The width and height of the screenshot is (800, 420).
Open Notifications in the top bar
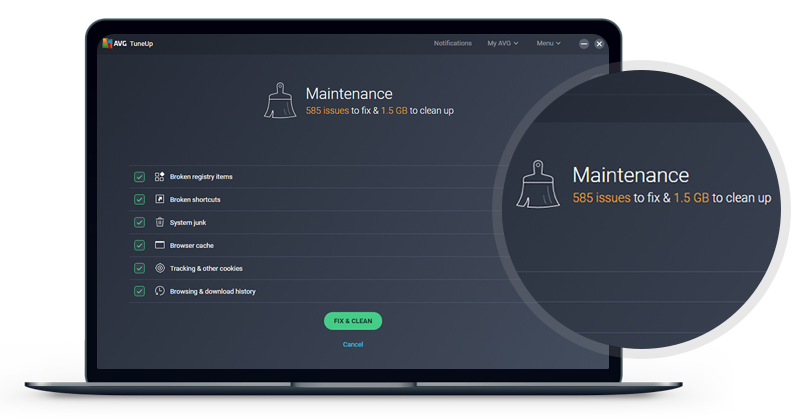tap(452, 43)
